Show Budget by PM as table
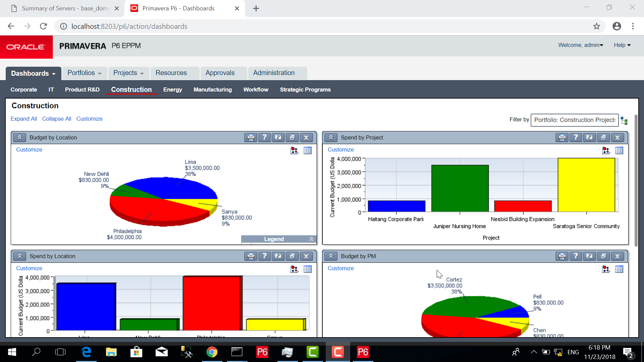Screen dimensions: 644x362 [619, 269]
